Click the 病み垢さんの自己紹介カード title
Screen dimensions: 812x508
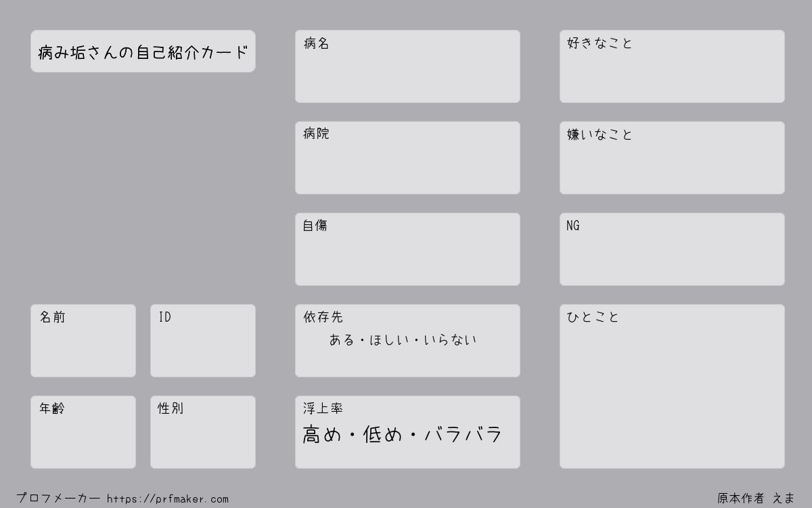click(143, 51)
